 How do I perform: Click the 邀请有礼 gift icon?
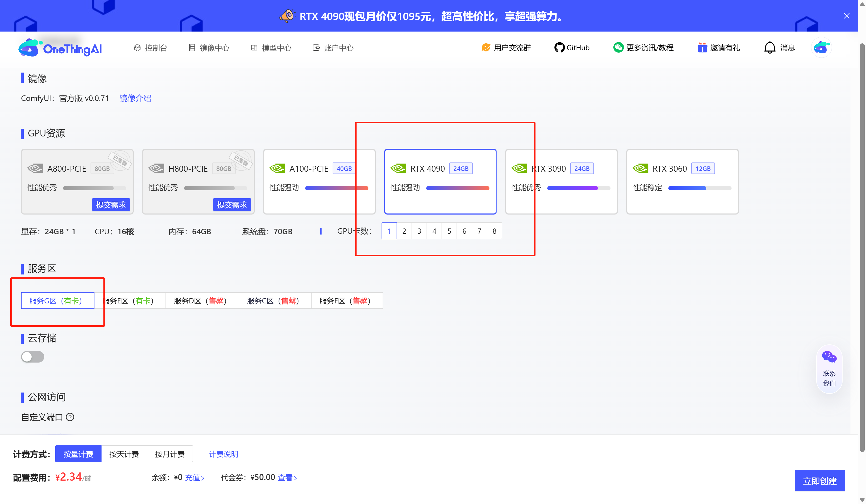point(702,47)
